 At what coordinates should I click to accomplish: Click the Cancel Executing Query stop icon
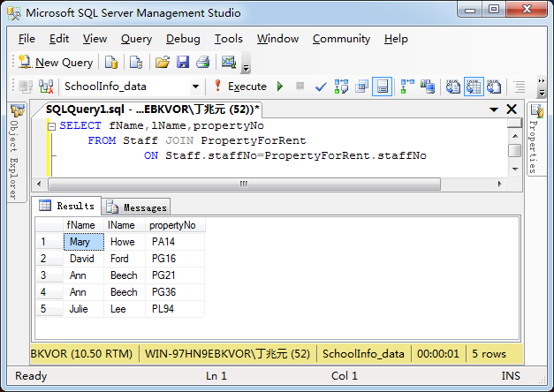300,86
